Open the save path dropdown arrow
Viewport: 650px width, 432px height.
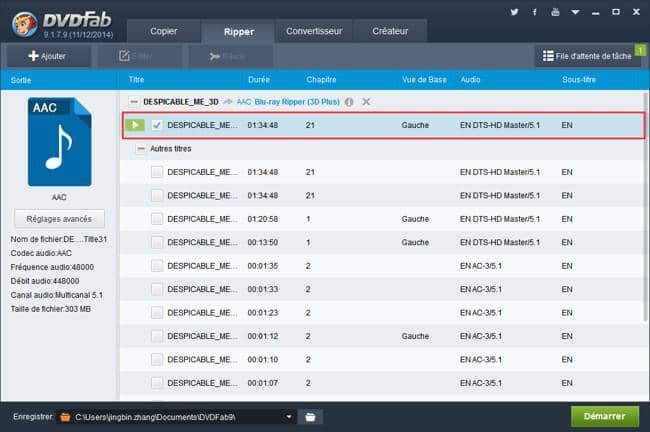289,417
